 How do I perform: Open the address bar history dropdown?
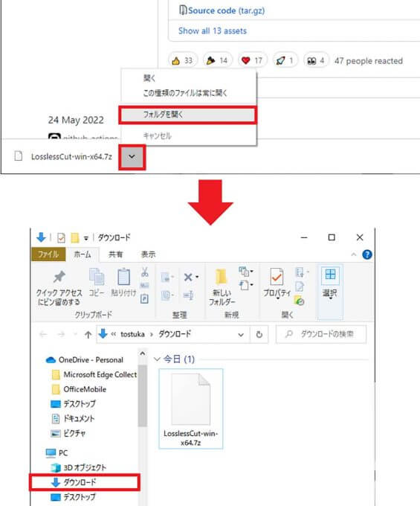click(241, 335)
